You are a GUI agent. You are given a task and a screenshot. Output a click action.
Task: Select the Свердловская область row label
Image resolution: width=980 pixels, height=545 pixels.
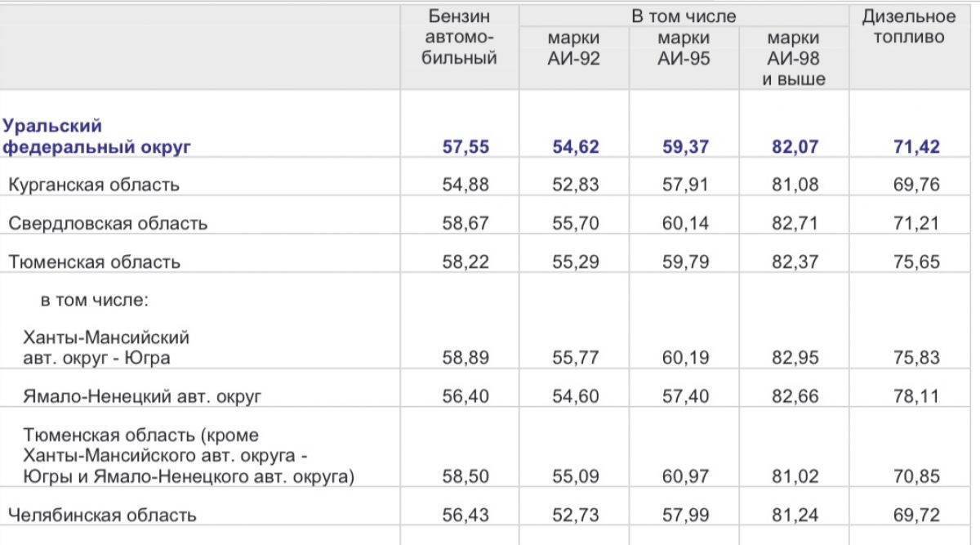pyautogui.click(x=108, y=223)
